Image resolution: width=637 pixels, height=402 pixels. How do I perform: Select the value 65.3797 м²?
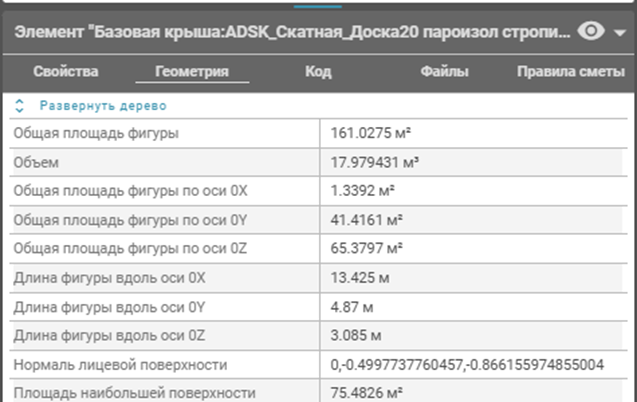(366, 248)
